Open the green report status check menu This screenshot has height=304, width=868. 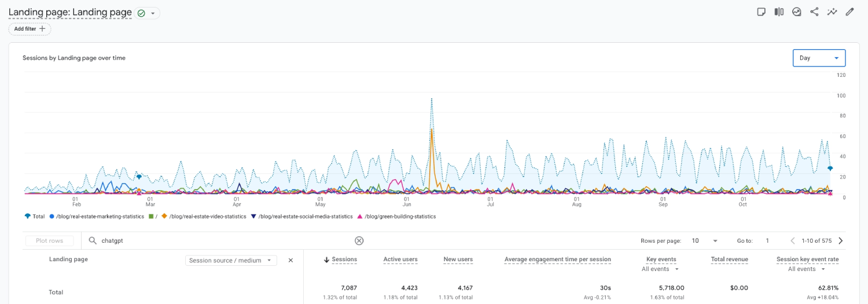[147, 13]
